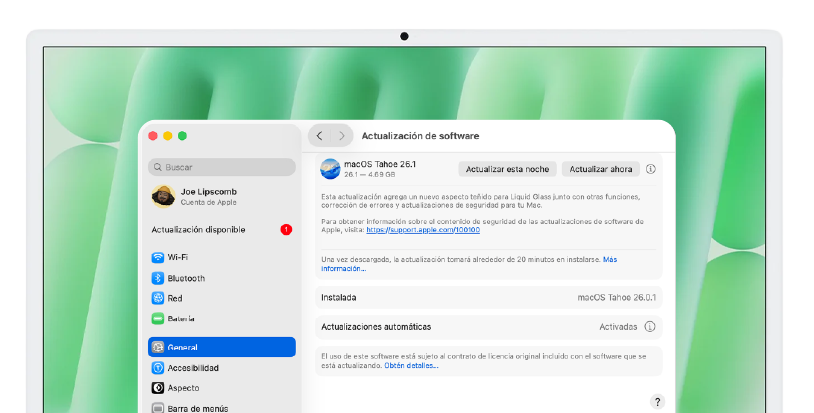Click the macOS Tahoe 26.1 icon

(330, 168)
